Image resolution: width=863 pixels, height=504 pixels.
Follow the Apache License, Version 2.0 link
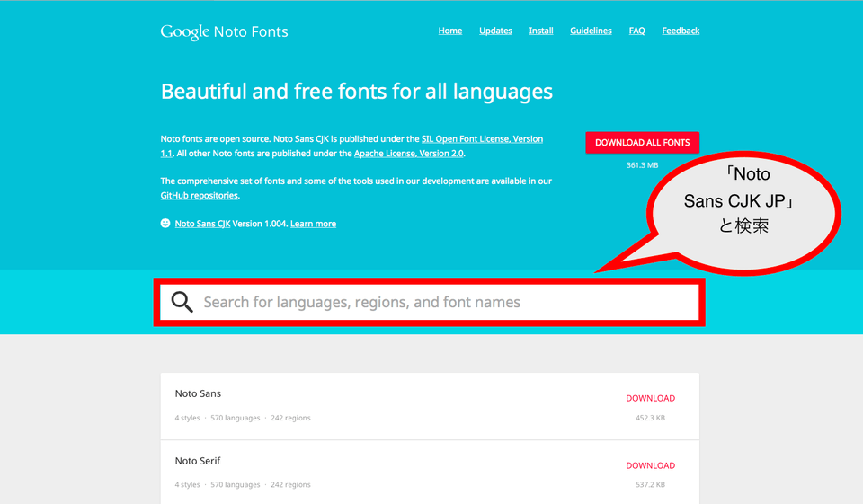coord(409,154)
